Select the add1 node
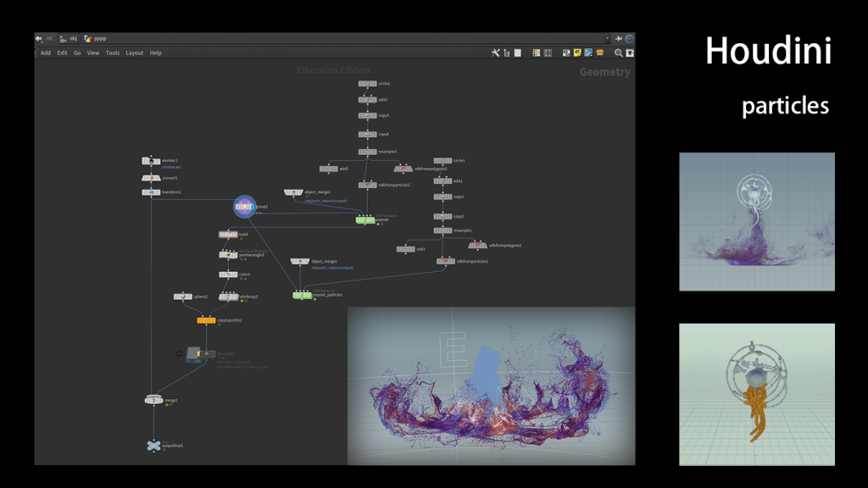The image size is (868, 488). pyautogui.click(x=406, y=250)
